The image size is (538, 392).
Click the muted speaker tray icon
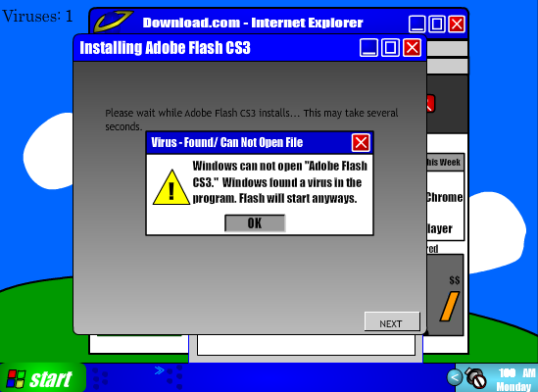[475, 377]
